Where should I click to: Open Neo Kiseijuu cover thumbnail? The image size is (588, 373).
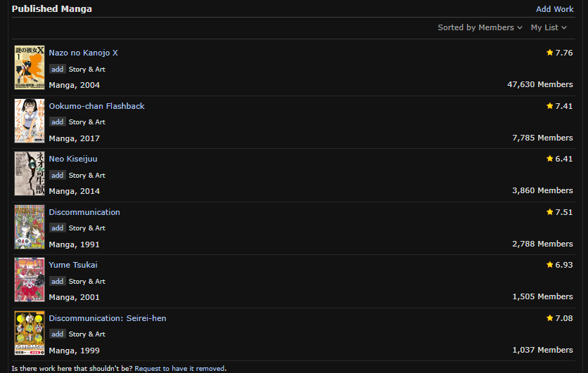pyautogui.click(x=30, y=174)
